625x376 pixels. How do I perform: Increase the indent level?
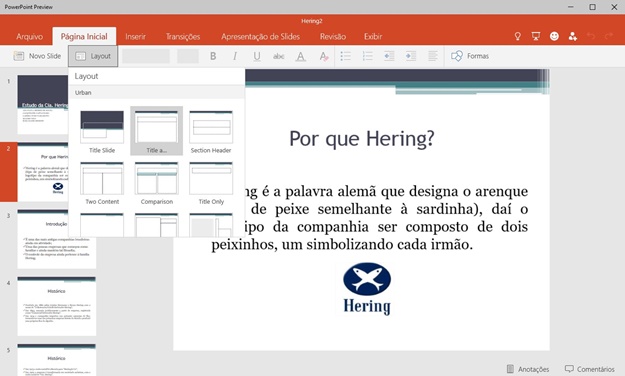tap(411, 56)
